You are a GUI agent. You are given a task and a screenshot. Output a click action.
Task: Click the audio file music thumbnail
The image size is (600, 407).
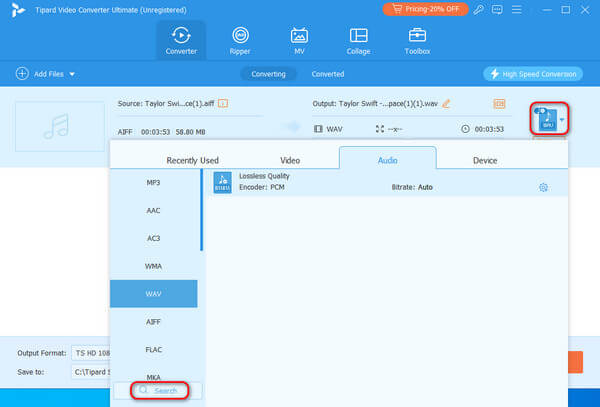pyautogui.click(x=60, y=127)
